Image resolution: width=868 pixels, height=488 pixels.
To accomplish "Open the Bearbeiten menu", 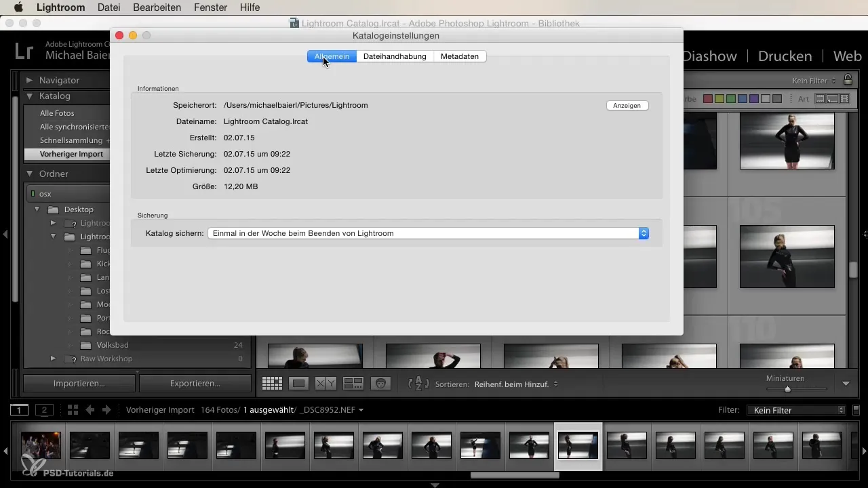I will point(158,7).
